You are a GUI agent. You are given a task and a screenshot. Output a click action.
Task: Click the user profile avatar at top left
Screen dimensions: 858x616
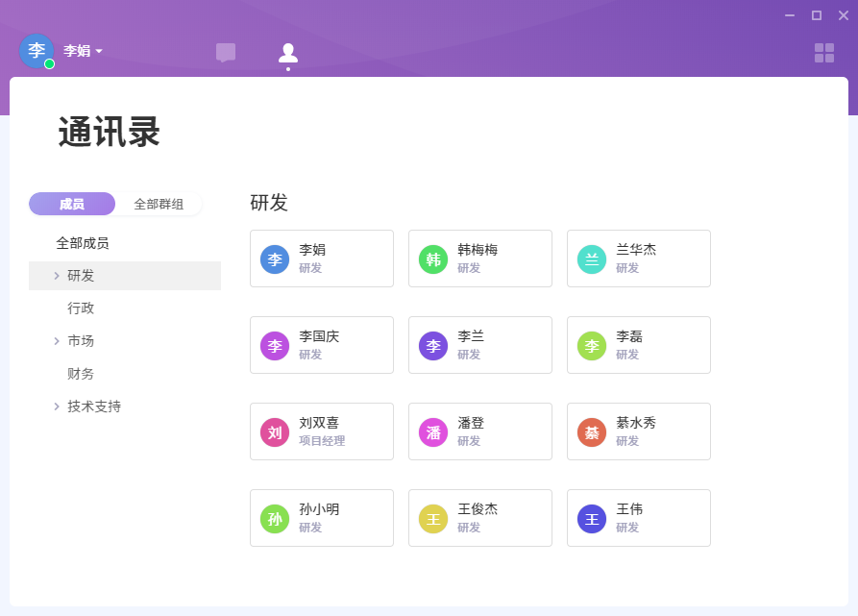pos(37,51)
